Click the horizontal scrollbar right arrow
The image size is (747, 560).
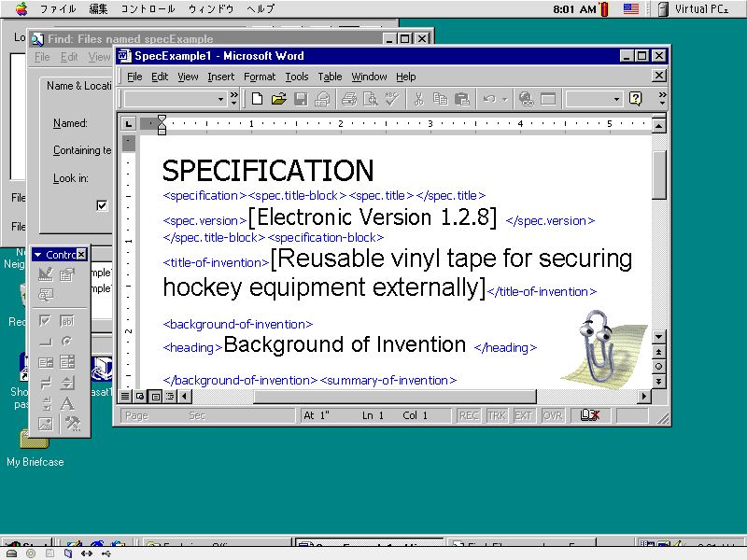pos(643,397)
